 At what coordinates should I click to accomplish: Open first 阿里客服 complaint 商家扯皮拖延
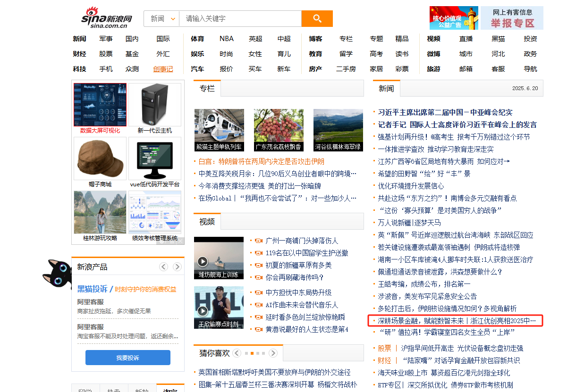coord(114,311)
